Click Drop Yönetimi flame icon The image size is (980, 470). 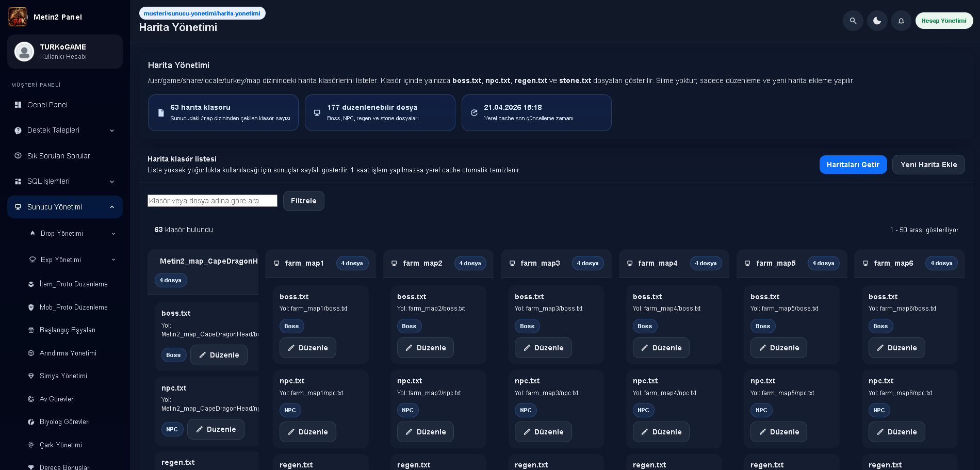(32, 233)
